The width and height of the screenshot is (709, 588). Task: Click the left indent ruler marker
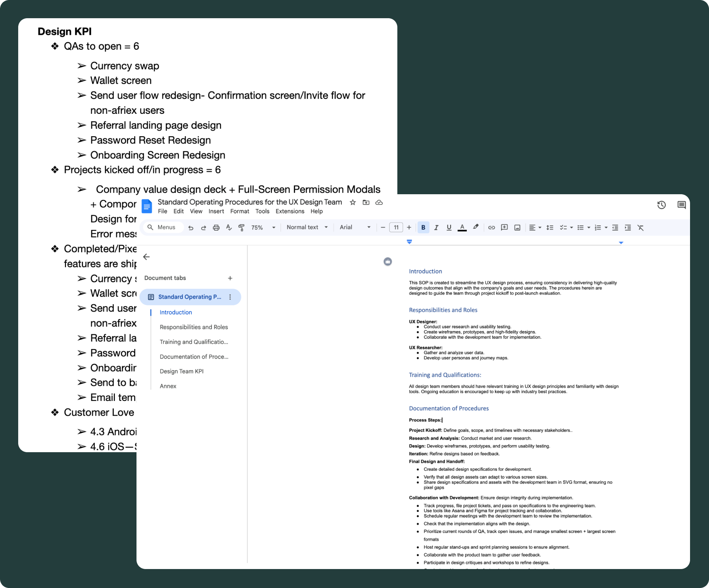(x=409, y=242)
